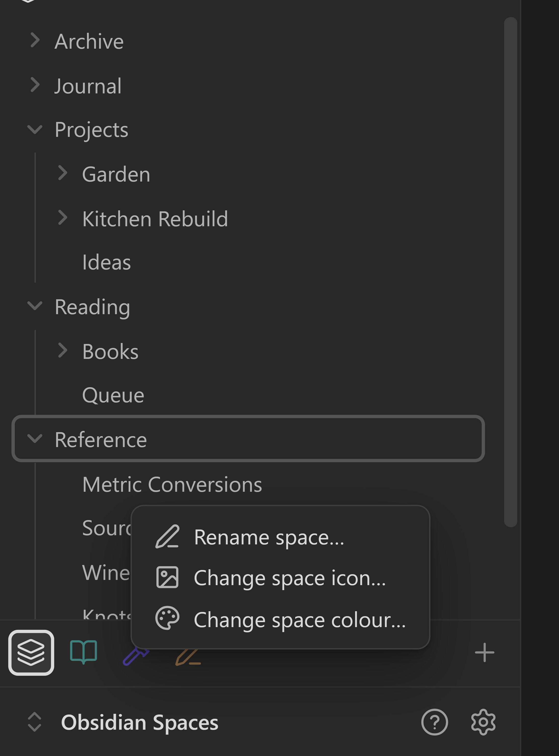
Task: Expand the Archive folder chevron
Action: 35,40
